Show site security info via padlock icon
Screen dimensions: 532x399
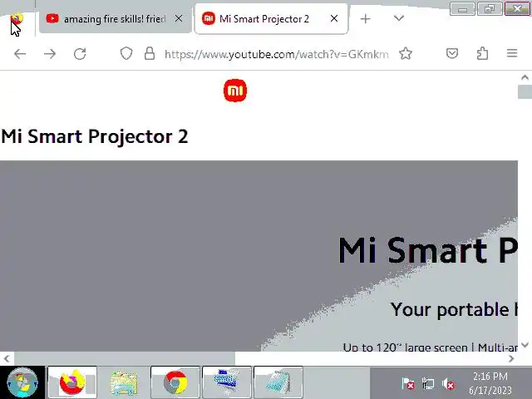coord(150,53)
